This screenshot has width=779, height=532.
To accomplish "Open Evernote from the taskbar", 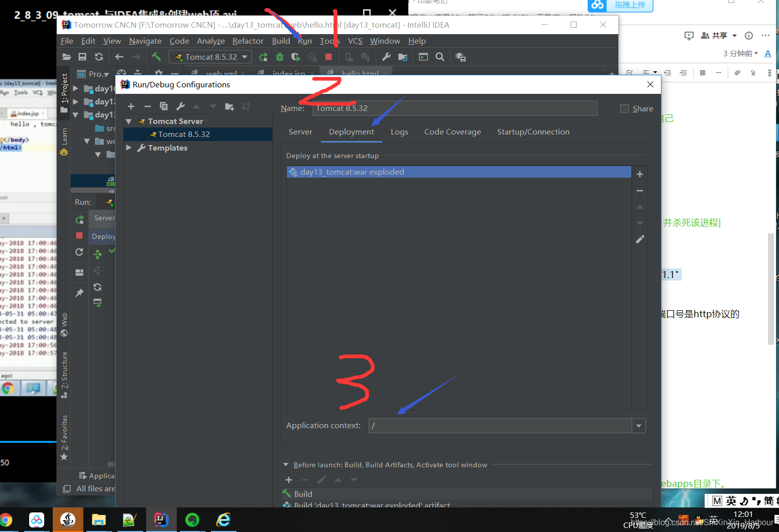I will coord(192,520).
